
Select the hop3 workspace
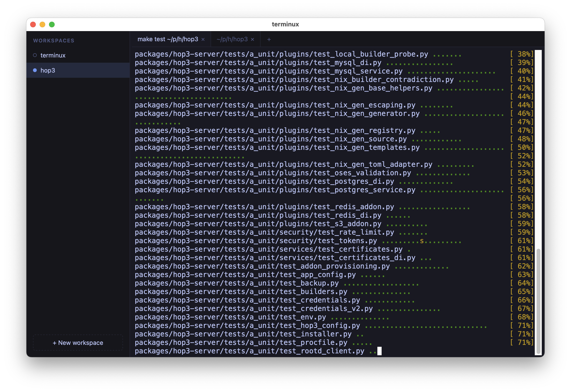pos(78,70)
